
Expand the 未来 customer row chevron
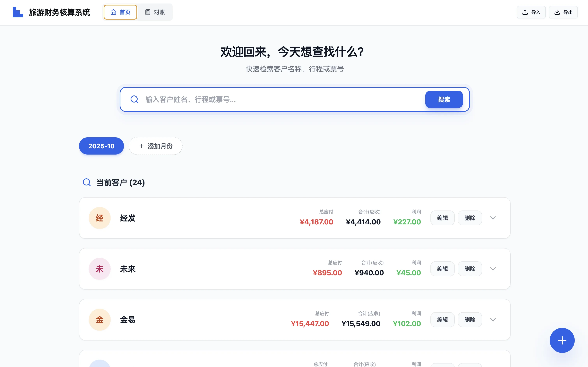pos(493,269)
